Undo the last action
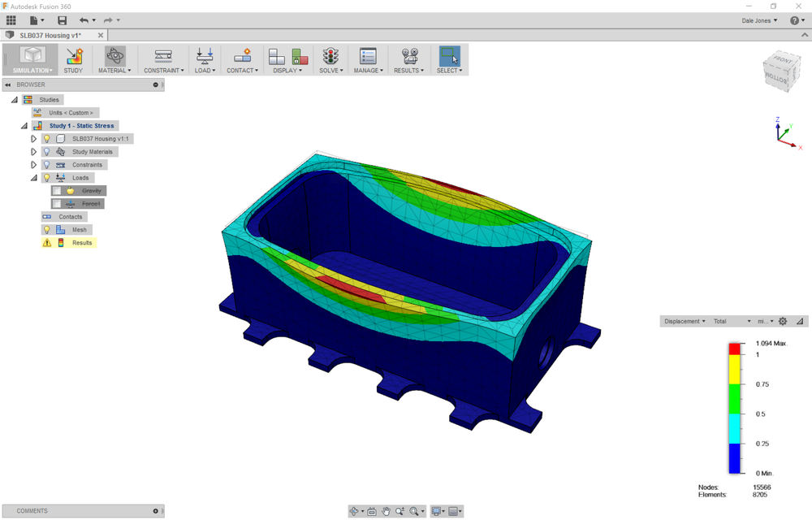Viewport: 812px width, 520px height. (84, 20)
